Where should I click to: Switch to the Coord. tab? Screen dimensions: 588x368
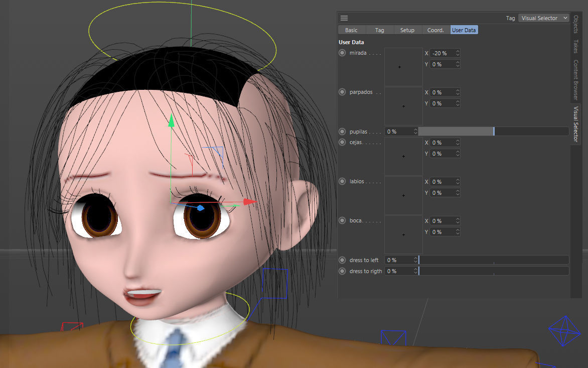coord(435,30)
